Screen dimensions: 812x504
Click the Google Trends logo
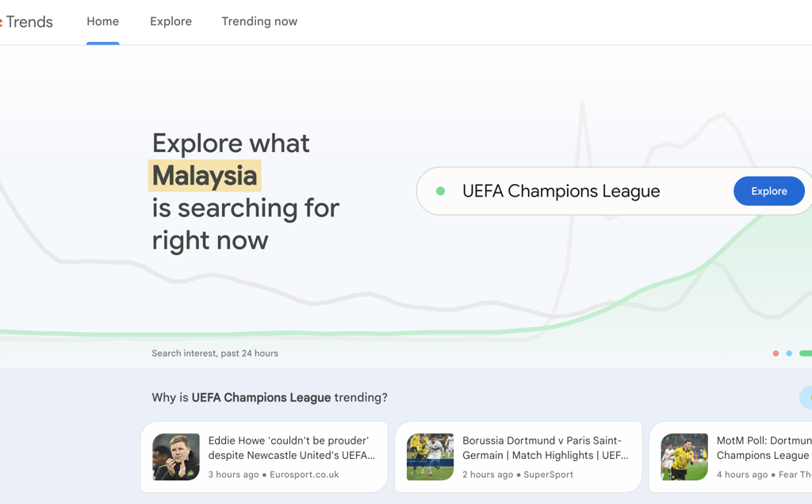tap(28, 22)
